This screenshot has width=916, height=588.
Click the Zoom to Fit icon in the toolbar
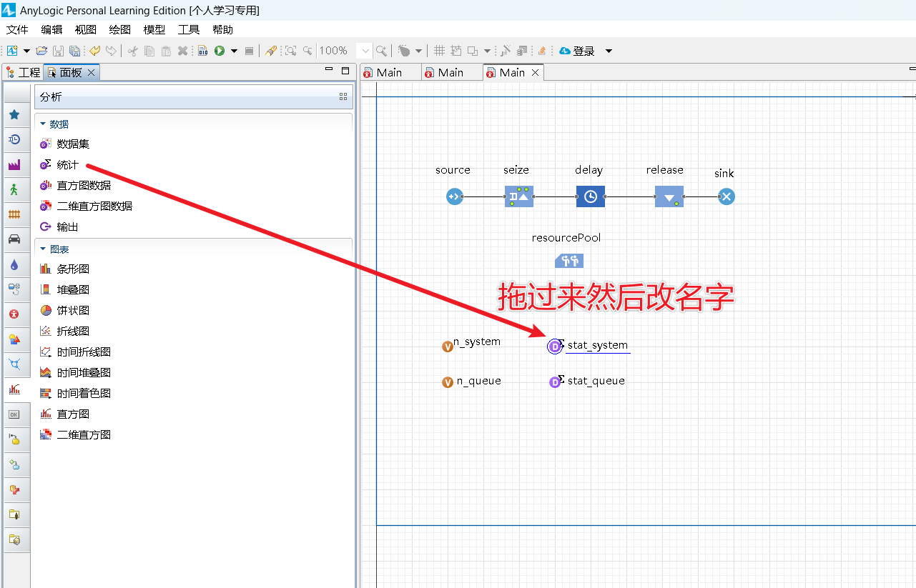[290, 51]
